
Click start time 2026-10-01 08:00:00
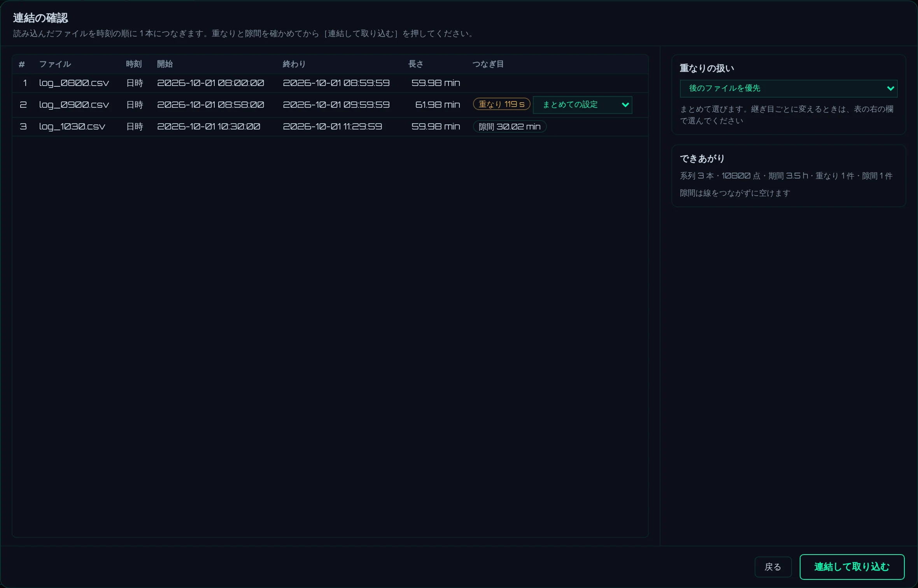(210, 83)
